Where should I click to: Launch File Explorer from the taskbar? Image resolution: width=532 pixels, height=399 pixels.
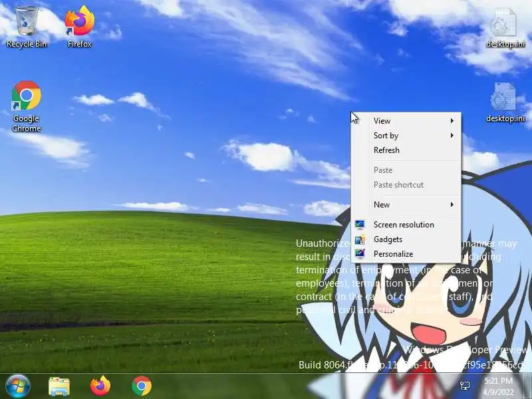coord(59,386)
